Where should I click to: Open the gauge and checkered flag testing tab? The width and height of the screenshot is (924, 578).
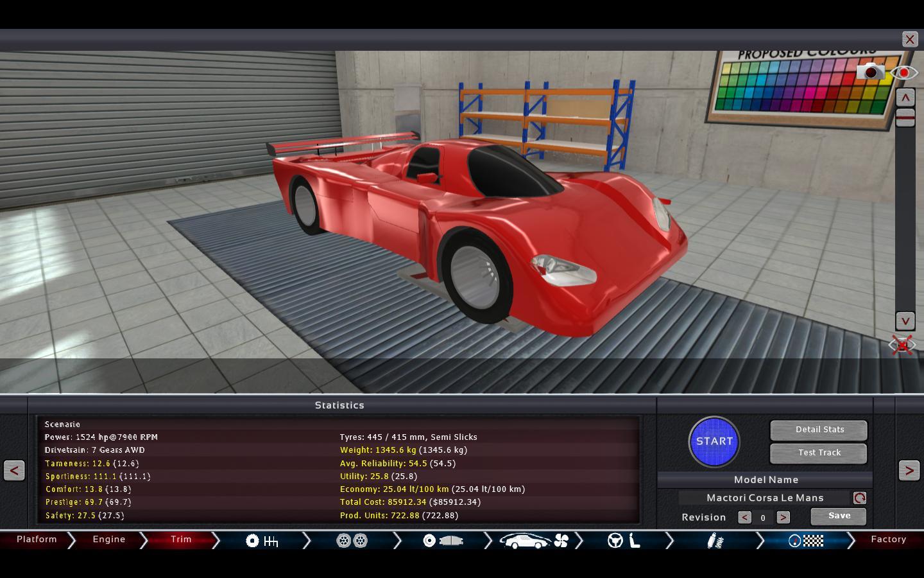(806, 541)
